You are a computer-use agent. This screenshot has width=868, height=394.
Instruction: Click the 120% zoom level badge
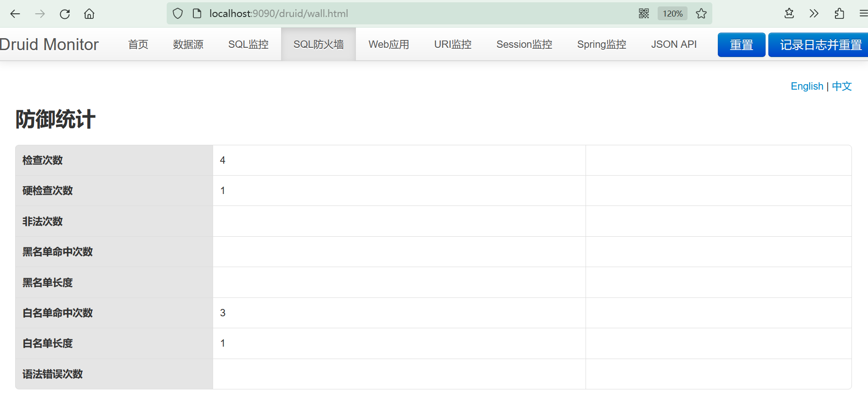click(672, 14)
